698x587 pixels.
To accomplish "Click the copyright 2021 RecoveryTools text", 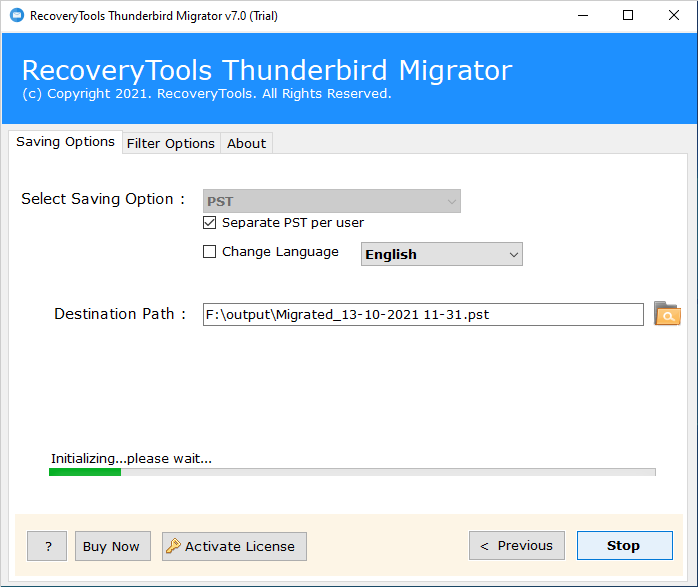I will [207, 94].
